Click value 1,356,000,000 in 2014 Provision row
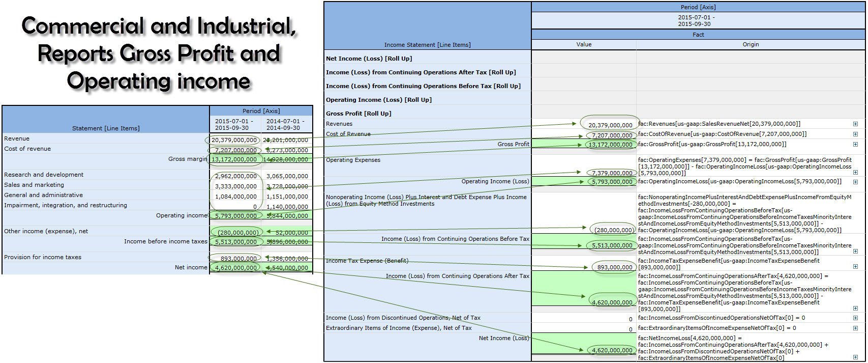The height and width of the screenshot is (363, 868). click(x=287, y=259)
